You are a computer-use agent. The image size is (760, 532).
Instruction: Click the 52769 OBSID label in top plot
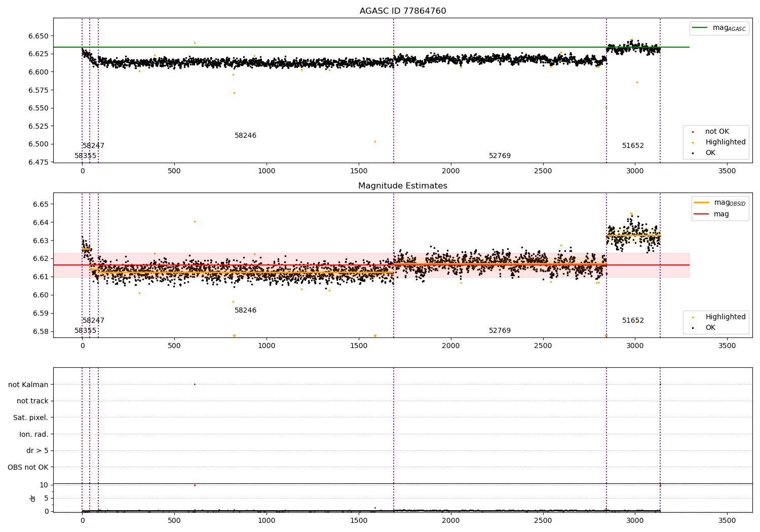click(500, 156)
